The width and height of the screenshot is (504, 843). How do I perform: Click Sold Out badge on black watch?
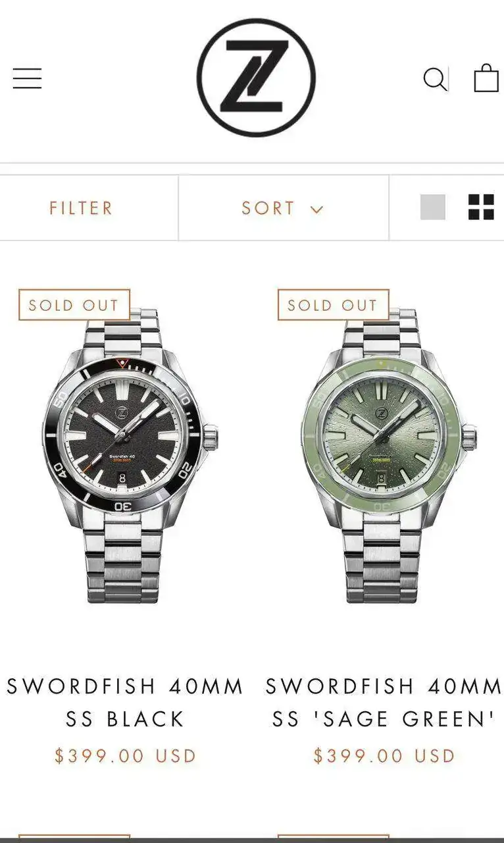[74, 305]
